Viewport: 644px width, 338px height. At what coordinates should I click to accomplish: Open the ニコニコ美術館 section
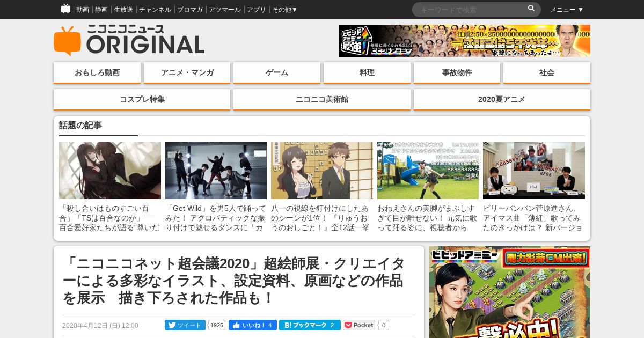tap(322, 99)
